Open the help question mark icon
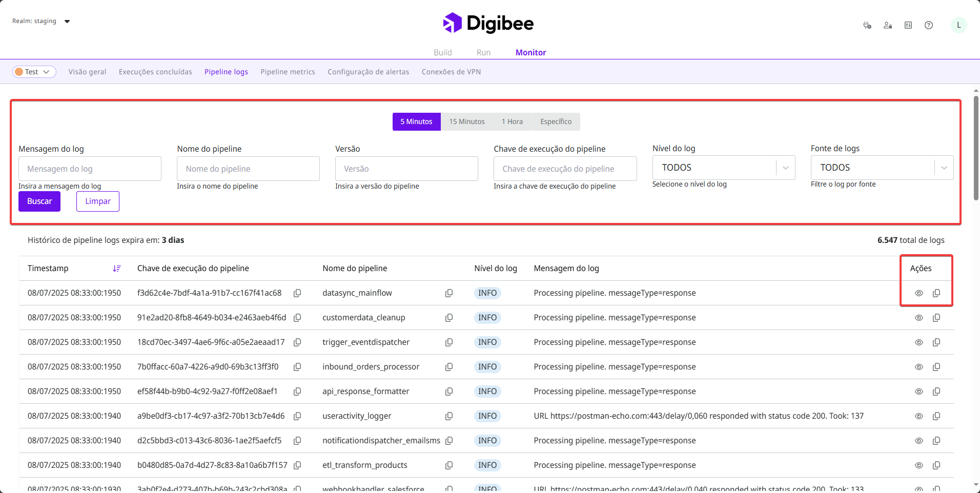This screenshot has height=493, width=980. [928, 25]
